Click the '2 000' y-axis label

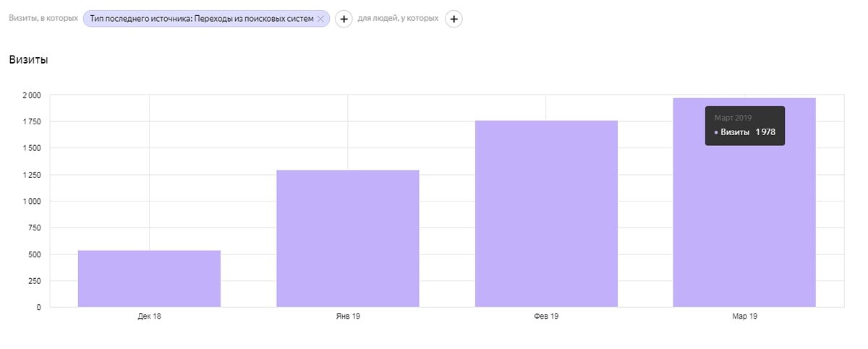click(x=31, y=95)
